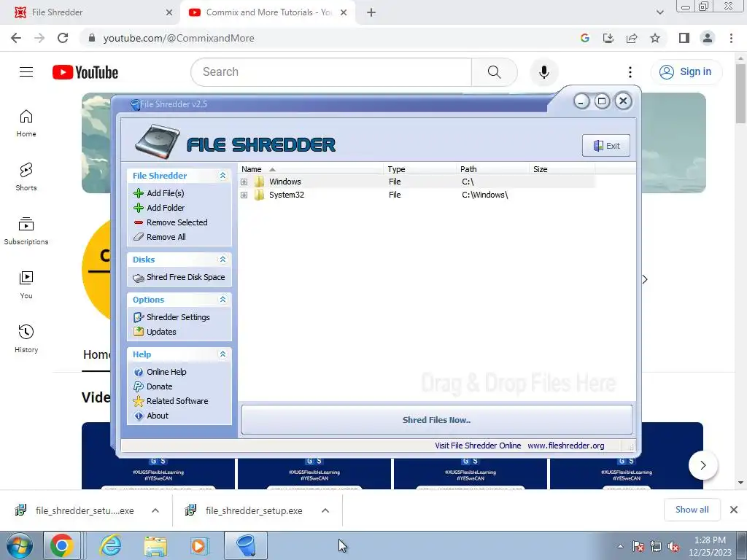Sort list by the Name column header

310,169
